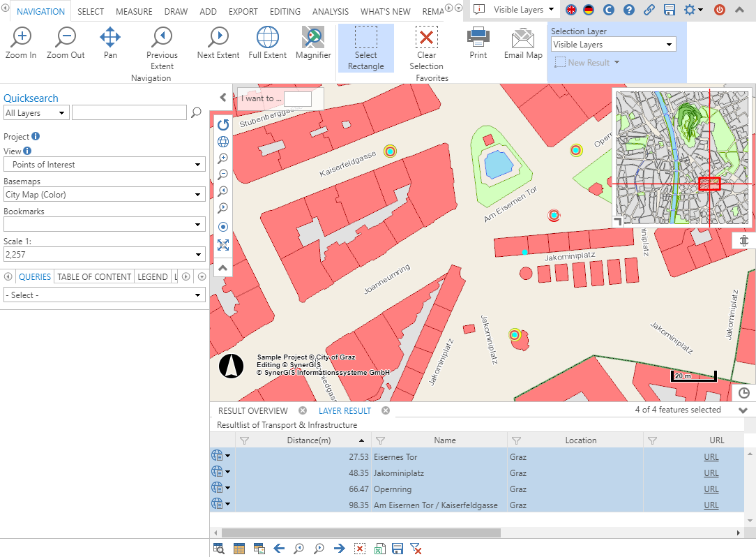Click the Print icon in the ribbon
Image resolution: width=756 pixels, height=557 pixels.
[478, 43]
